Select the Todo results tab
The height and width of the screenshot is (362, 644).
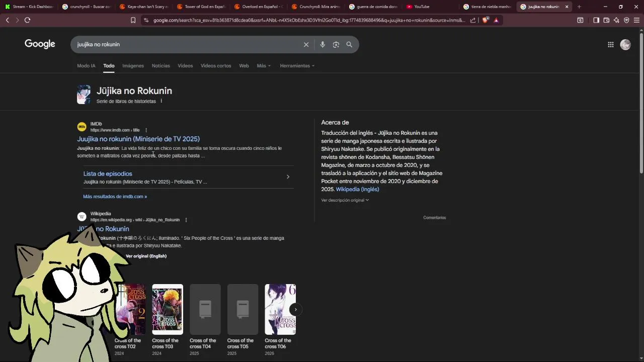coord(109,66)
